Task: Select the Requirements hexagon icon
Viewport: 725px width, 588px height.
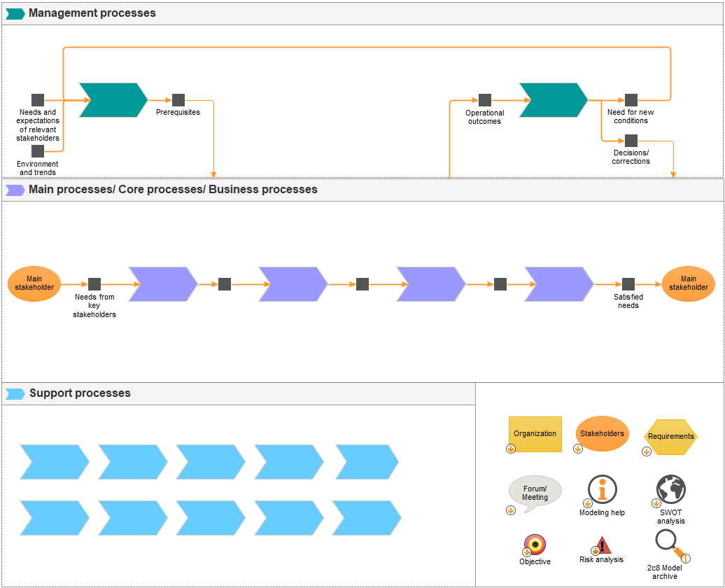Action: (670, 435)
